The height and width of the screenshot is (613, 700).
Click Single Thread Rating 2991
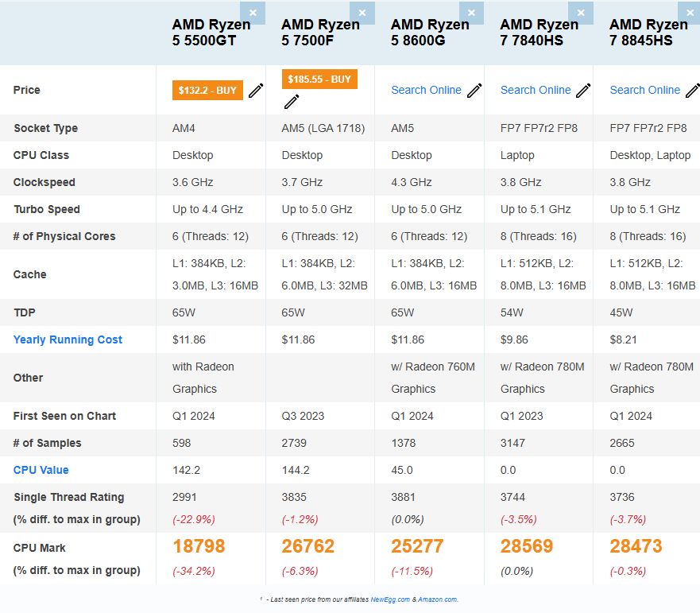pos(184,497)
